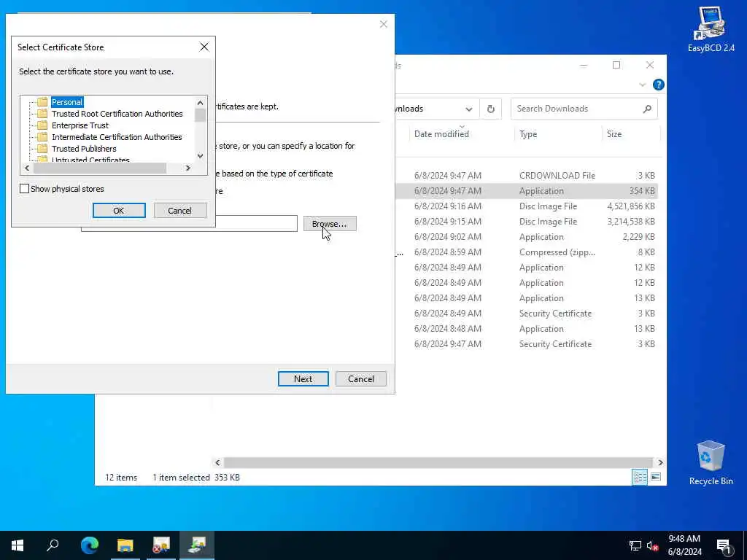Image resolution: width=747 pixels, height=560 pixels.
Task: Select the 4,521,856 KB disc image row
Action: [527, 206]
